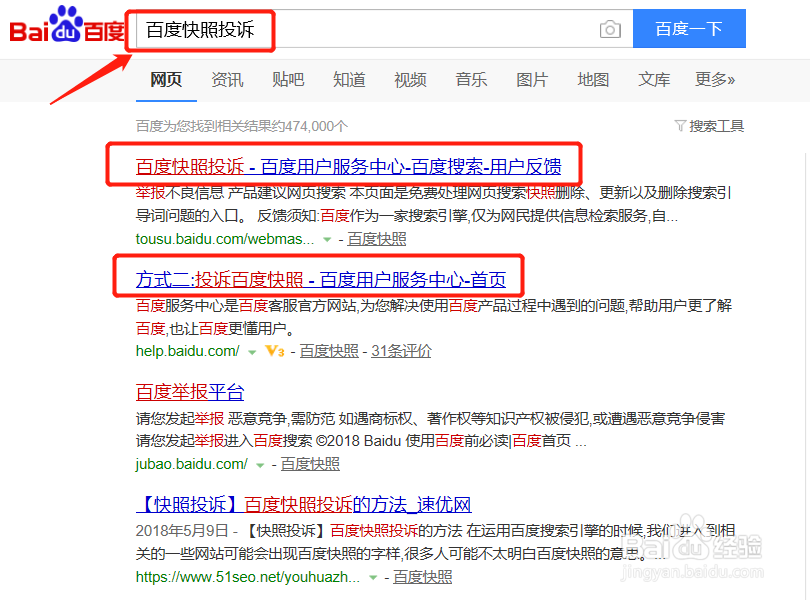Open the 更多» tab menu
Viewport: 810px width, 600px height.
[x=715, y=80]
